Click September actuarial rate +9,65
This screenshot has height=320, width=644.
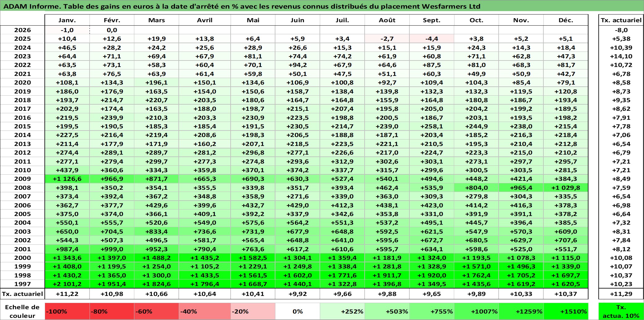point(432,294)
